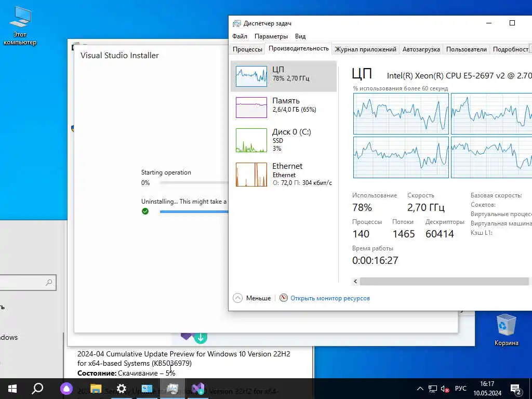
Task: Click the 2024-04 Cumulative Update Preview text
Action: coord(183,358)
